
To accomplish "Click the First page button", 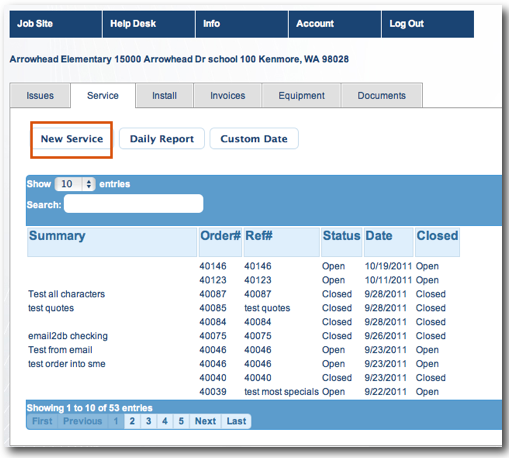I will 42,421.
